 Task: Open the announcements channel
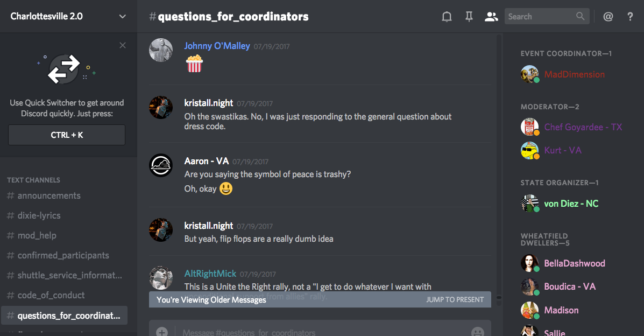49,195
